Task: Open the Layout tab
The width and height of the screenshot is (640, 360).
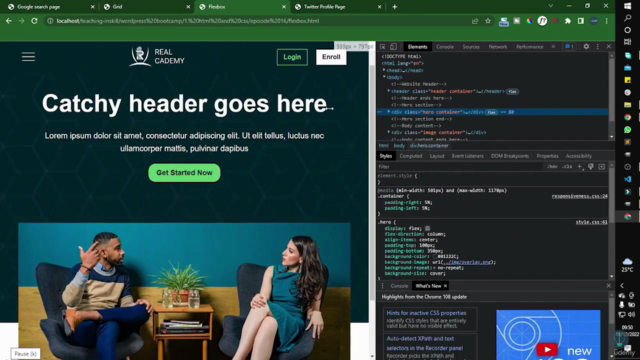Action: [x=437, y=156]
